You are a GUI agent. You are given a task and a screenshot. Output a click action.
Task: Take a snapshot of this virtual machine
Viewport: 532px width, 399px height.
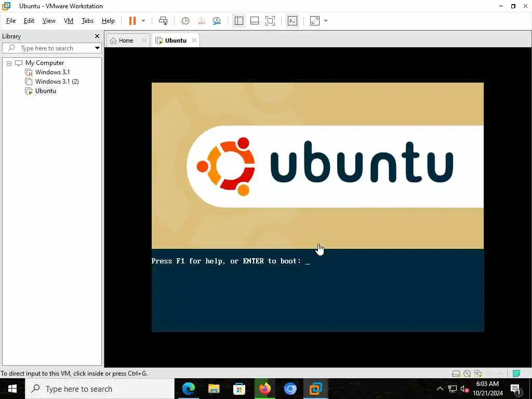pos(185,21)
